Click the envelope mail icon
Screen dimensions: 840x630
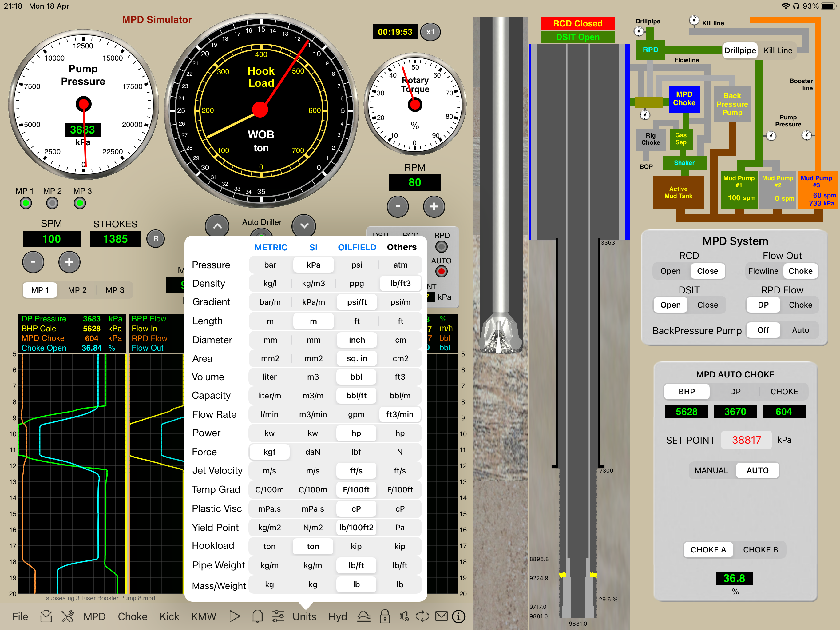tap(441, 616)
